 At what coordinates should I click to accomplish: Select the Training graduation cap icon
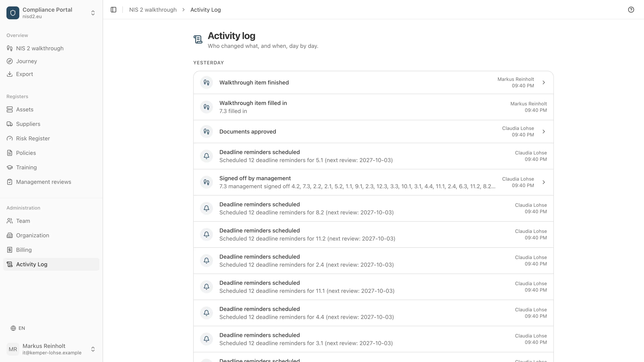[10, 167]
